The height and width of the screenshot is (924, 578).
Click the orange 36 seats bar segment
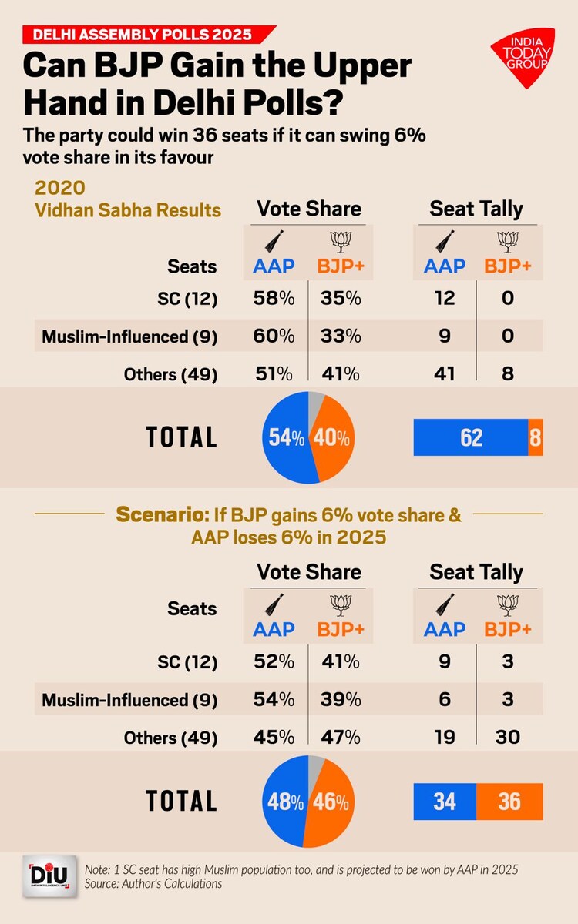(509, 801)
